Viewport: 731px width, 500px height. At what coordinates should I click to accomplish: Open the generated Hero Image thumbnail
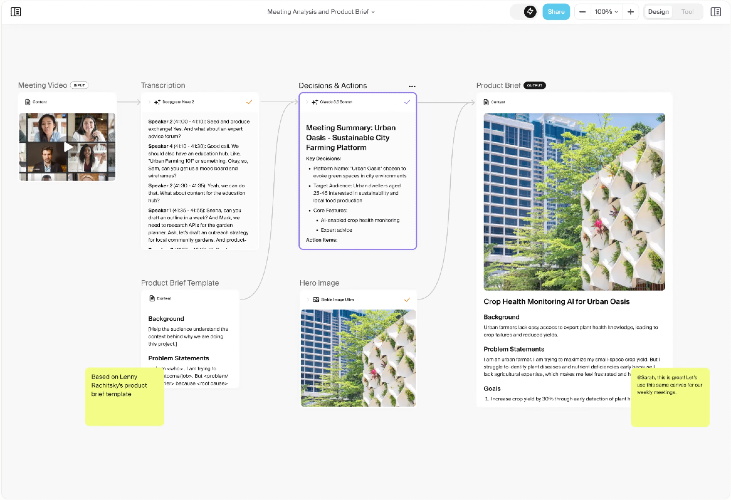point(359,358)
